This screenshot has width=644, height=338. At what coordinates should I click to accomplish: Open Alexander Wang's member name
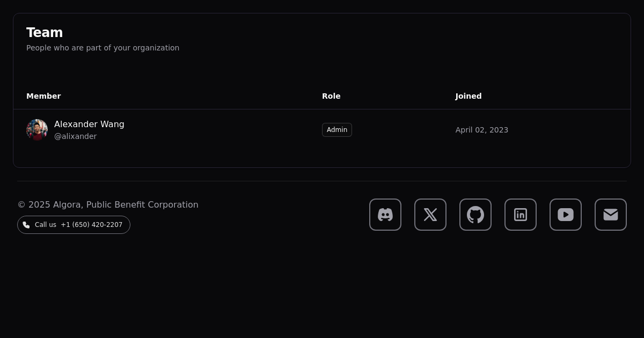pos(89,124)
